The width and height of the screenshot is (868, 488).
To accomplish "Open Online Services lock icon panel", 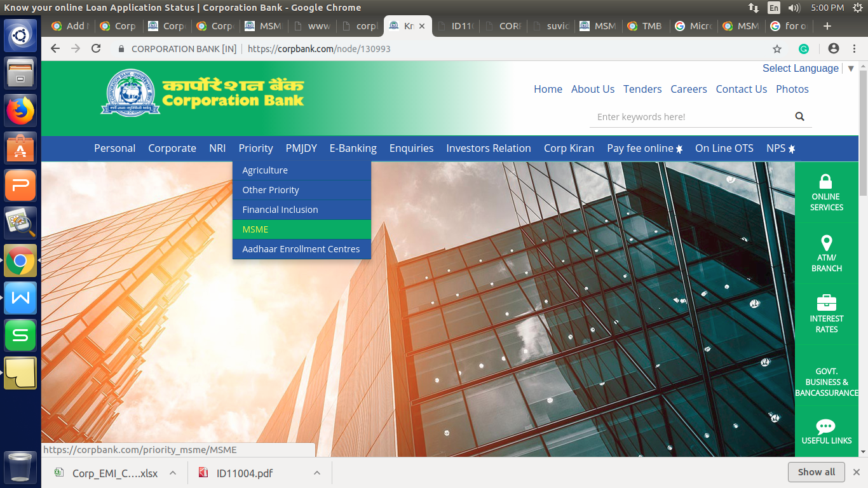I will (826, 193).
